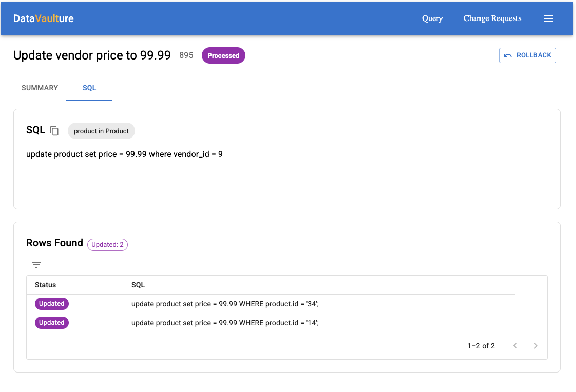
Task: Toggle the Status column header
Action: pyautogui.click(x=45, y=285)
